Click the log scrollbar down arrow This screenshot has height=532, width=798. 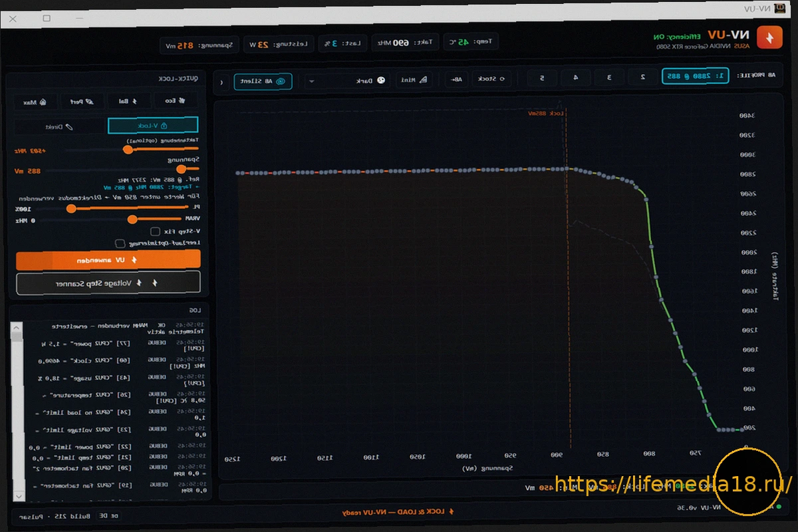click(18, 496)
